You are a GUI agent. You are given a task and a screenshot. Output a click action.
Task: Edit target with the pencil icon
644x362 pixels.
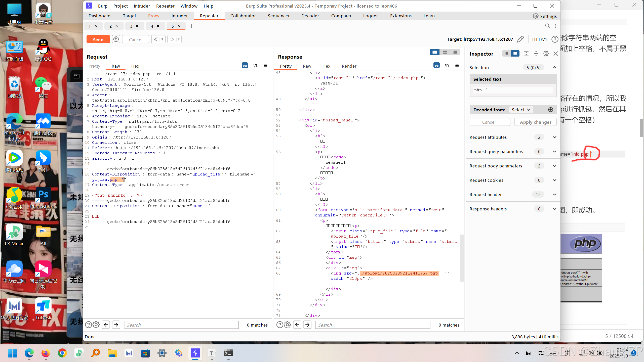520,39
